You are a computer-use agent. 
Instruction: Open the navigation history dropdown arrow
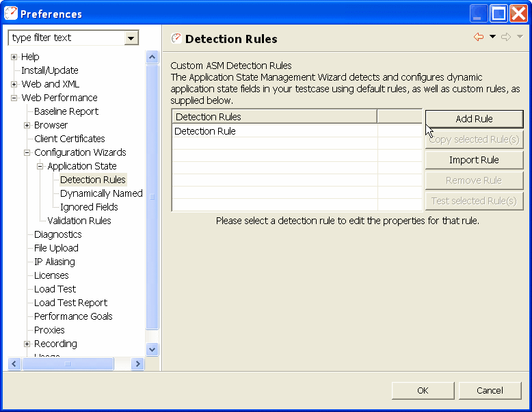[x=492, y=38]
